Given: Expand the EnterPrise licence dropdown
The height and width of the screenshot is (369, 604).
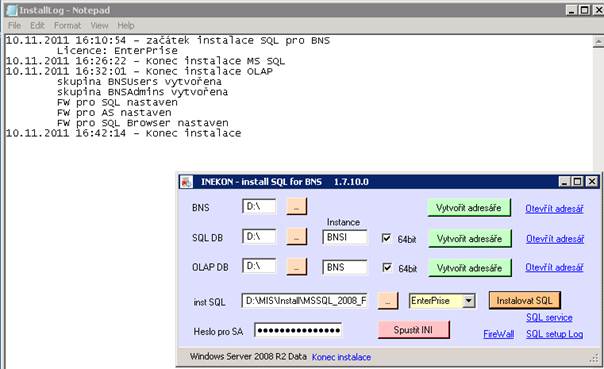Looking at the screenshot, I should point(468,301).
